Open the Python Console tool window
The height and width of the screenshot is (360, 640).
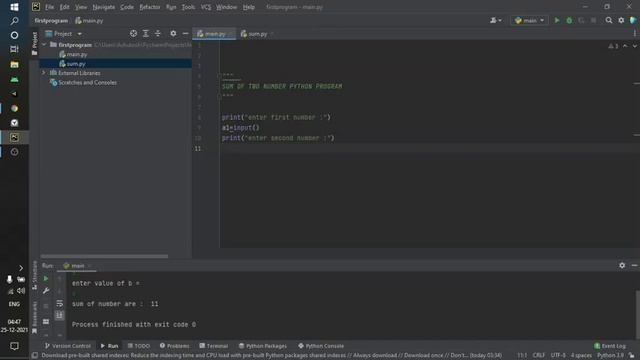click(x=321, y=346)
